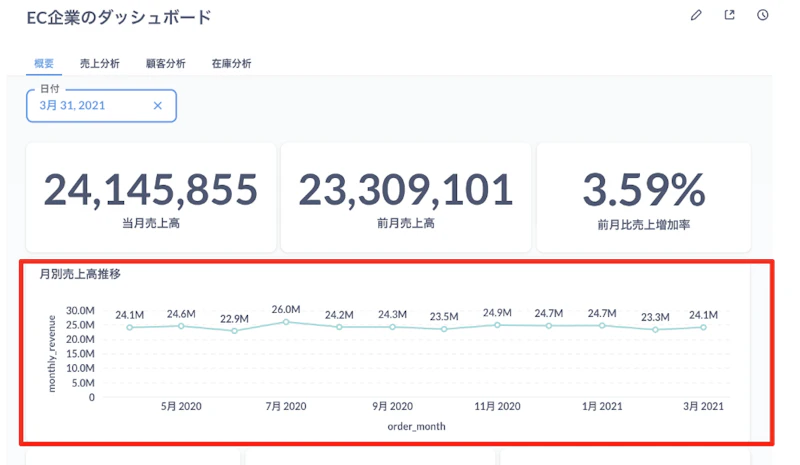Click the 24.9M data point on chart
800x465 pixels.
pos(497,325)
